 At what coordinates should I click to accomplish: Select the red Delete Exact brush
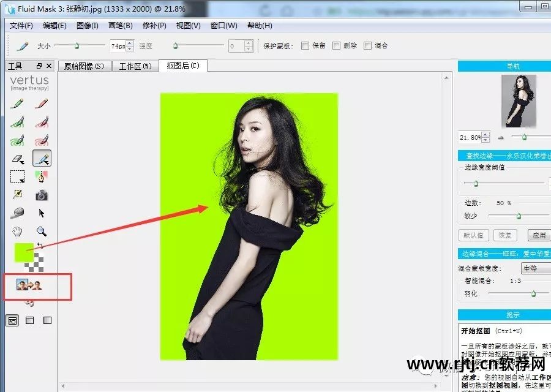[42, 104]
